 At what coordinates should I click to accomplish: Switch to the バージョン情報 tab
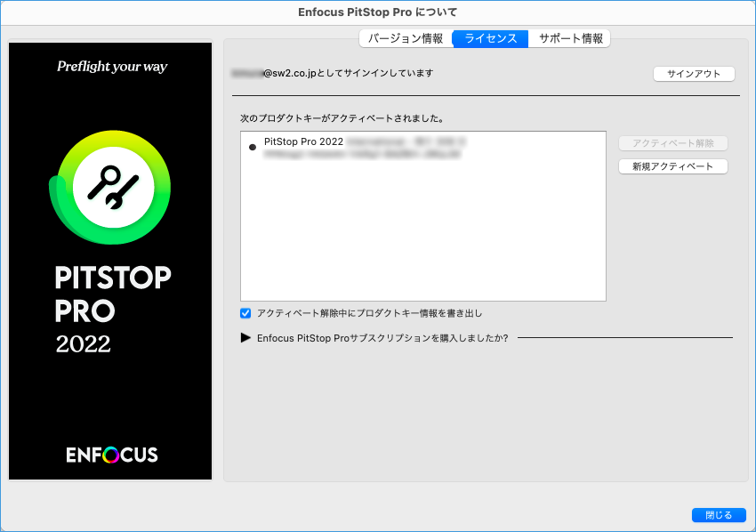click(x=406, y=38)
